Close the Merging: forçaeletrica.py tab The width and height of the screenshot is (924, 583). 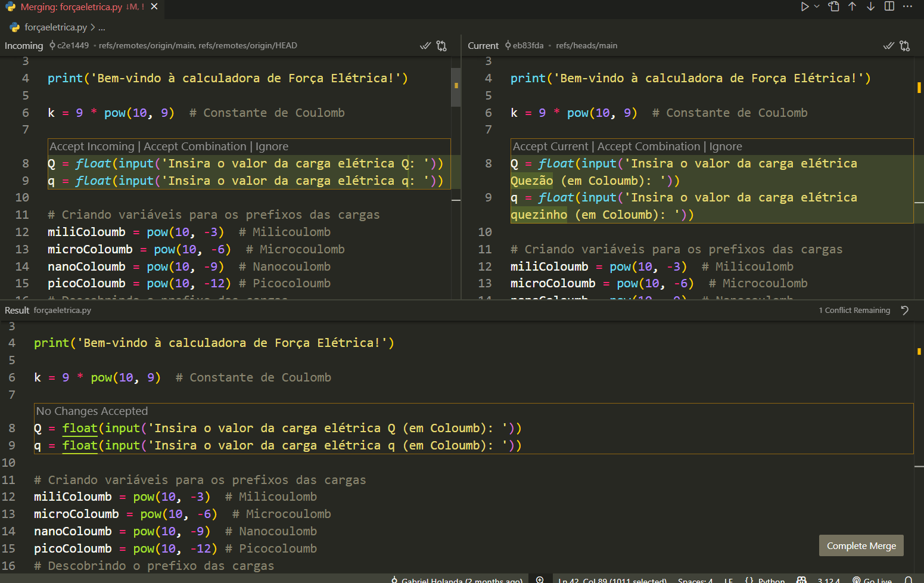154,7
